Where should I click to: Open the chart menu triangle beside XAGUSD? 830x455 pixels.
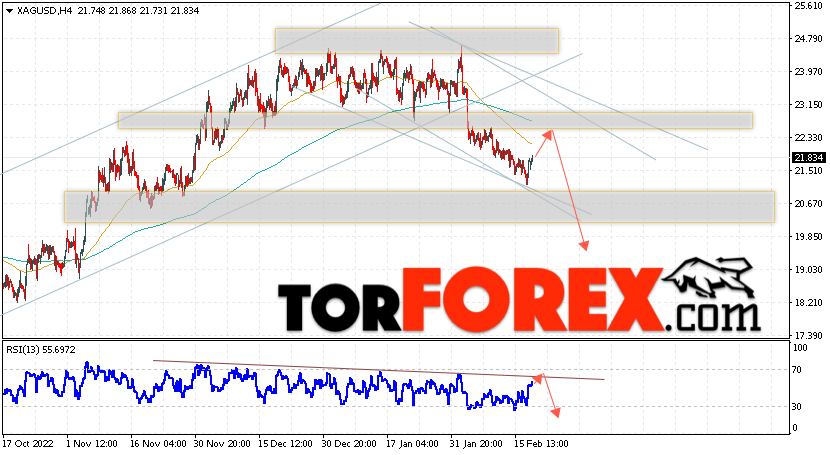(9, 11)
